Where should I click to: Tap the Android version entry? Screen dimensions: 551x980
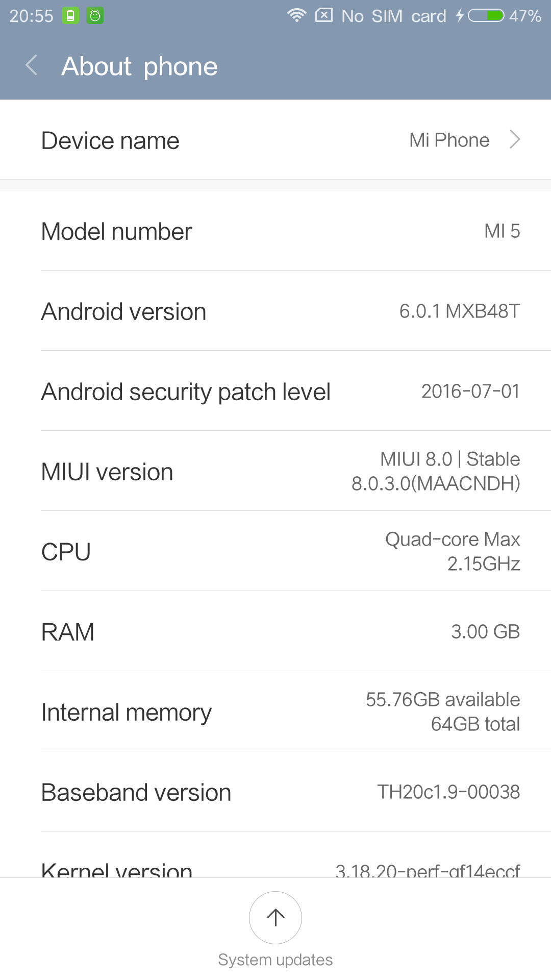click(x=275, y=311)
